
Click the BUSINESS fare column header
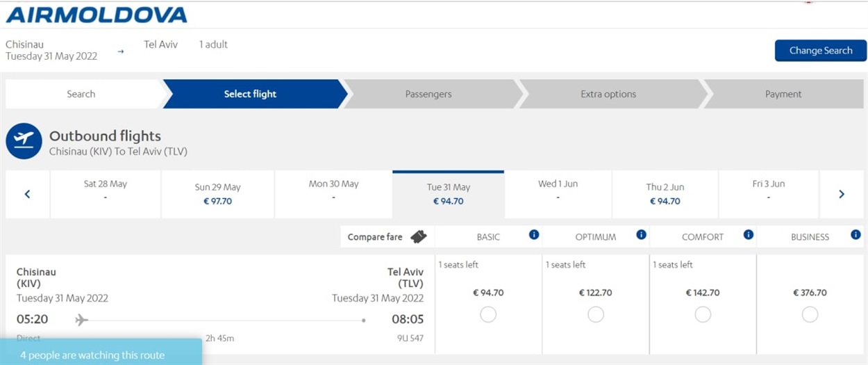pos(810,237)
